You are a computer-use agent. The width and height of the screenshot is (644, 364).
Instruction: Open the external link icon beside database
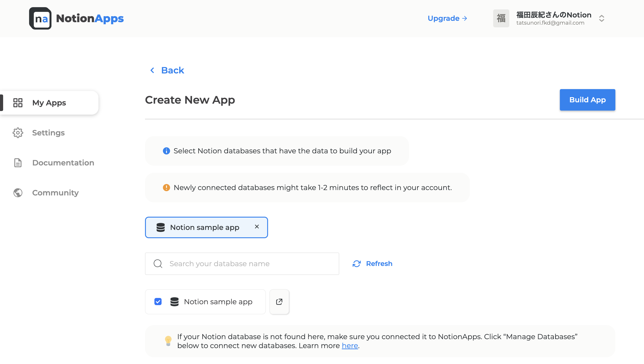(279, 302)
